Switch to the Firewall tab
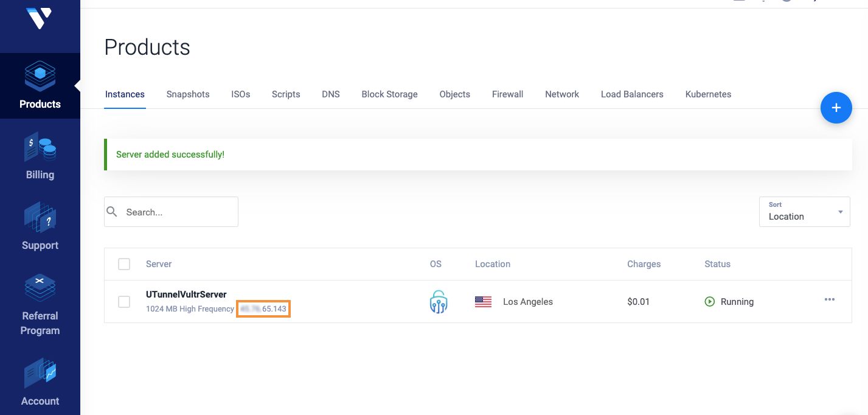The height and width of the screenshot is (415, 868). (x=507, y=94)
